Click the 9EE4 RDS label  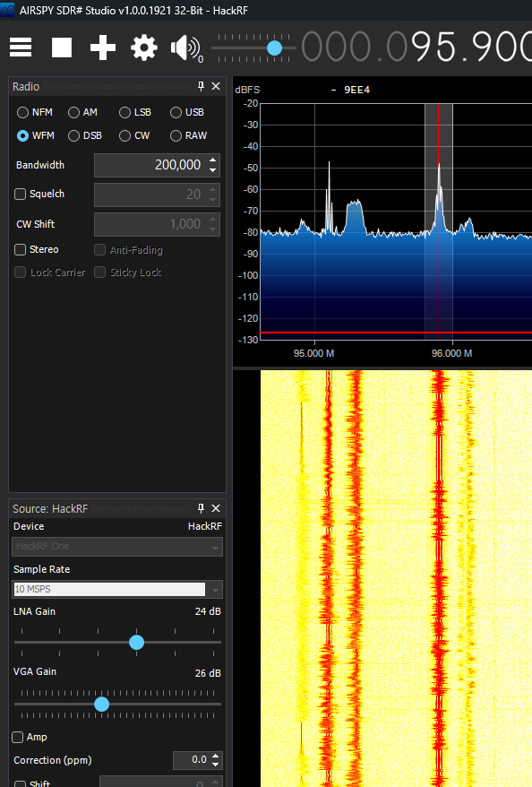tap(356, 90)
